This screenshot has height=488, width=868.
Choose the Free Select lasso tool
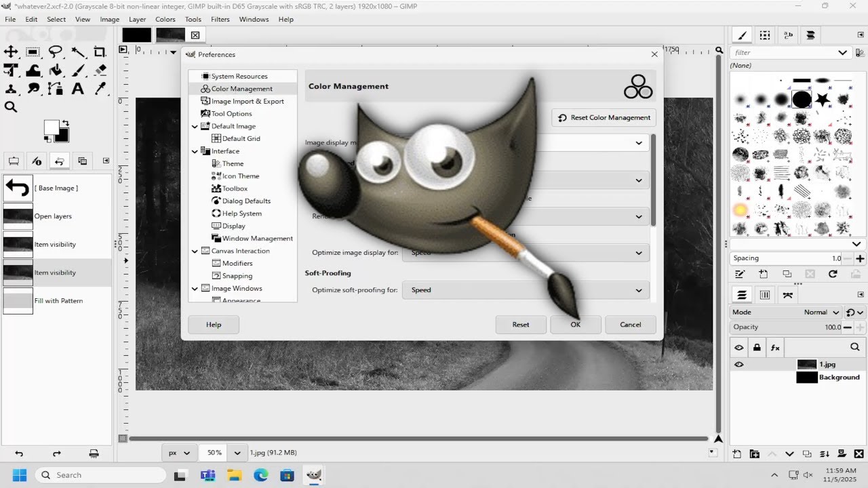[56, 52]
